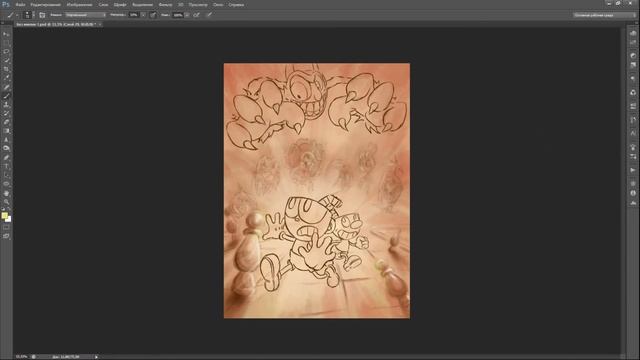
Task: Open the brush tool preset picker
Action: [12, 15]
